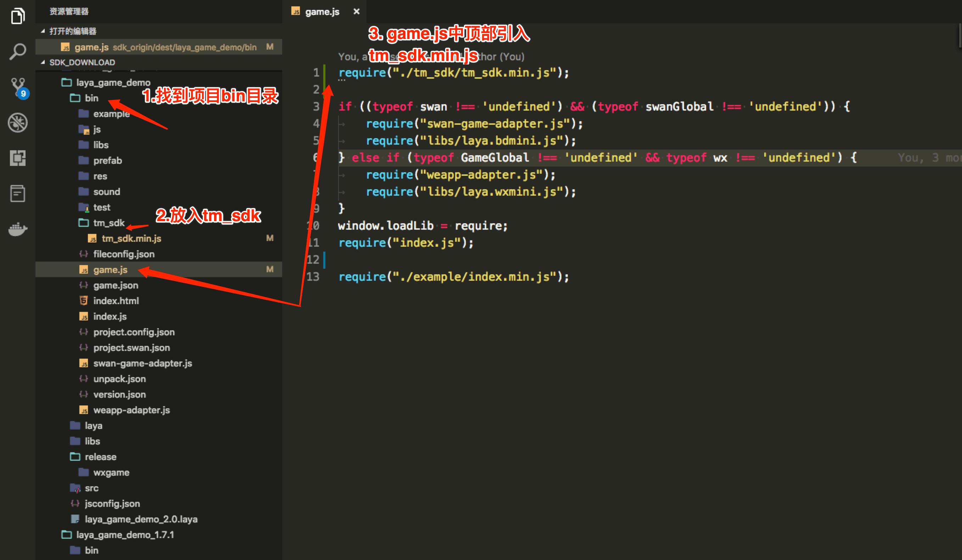Collapse the open editors section
The width and height of the screenshot is (962, 560).
[x=159, y=31]
